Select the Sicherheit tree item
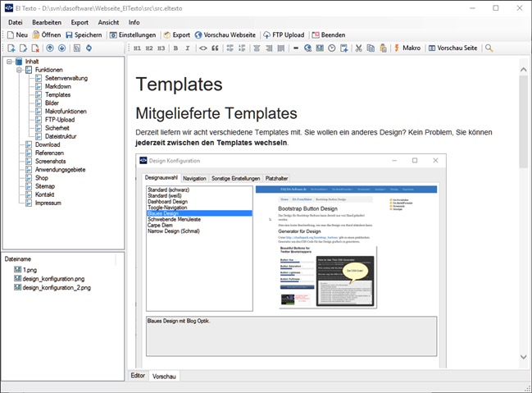The height and width of the screenshot is (393, 532). coord(57,128)
